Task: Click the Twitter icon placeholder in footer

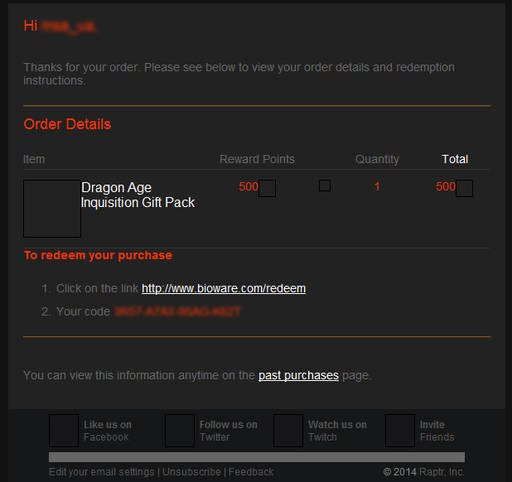Action: coord(180,431)
